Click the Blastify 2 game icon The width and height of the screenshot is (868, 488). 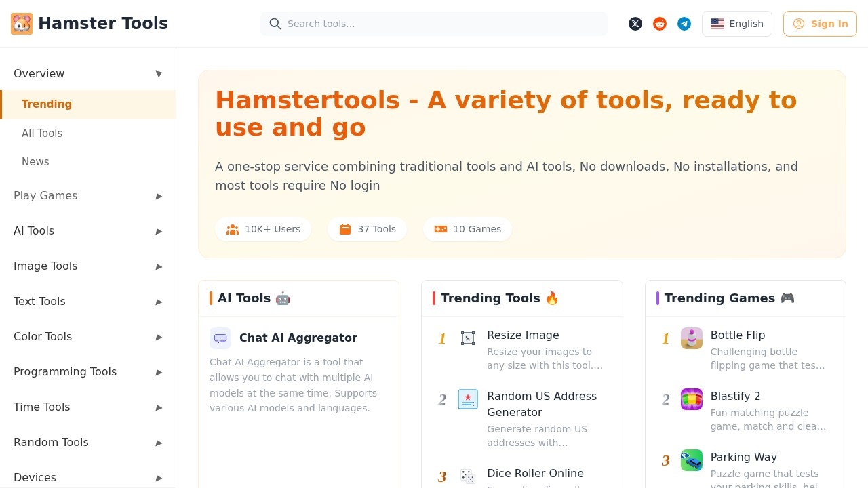coord(692,399)
